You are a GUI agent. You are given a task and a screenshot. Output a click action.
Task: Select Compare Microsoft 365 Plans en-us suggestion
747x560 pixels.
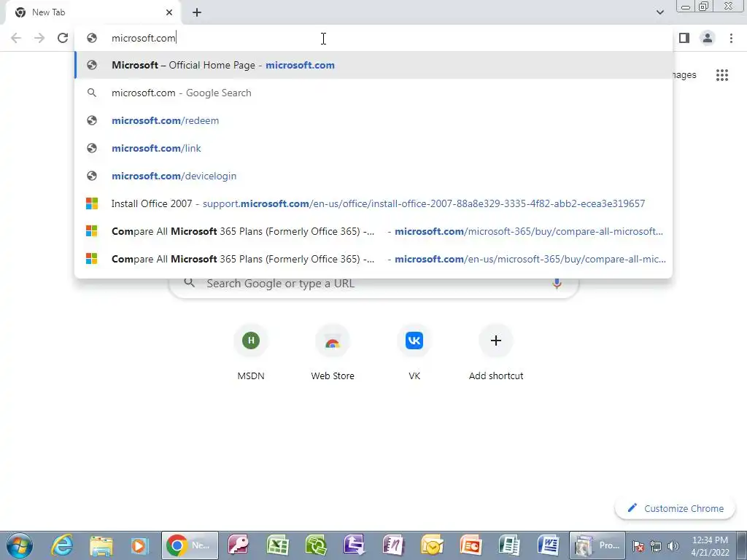(373, 259)
